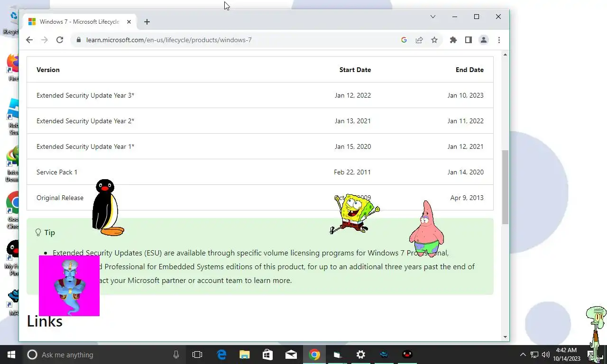Screen dimensions: 607x364
Task: Click the Jan 15, 2020 start date
Action: click(353, 146)
